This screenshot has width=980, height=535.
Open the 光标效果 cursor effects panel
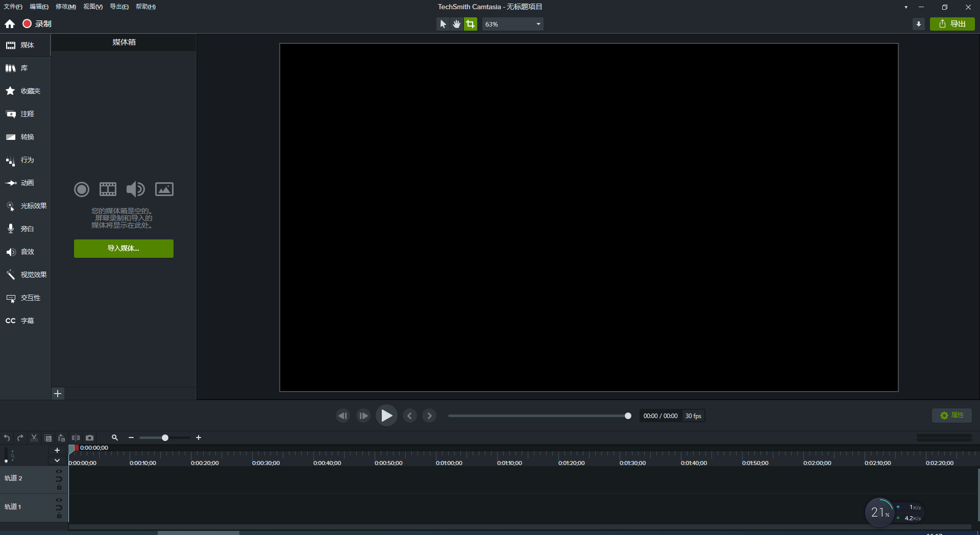point(26,206)
